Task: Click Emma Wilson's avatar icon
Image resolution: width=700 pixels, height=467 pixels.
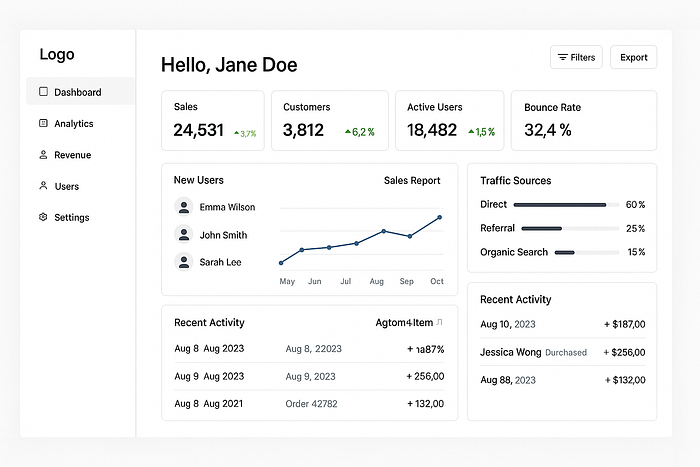Action: pos(183,207)
